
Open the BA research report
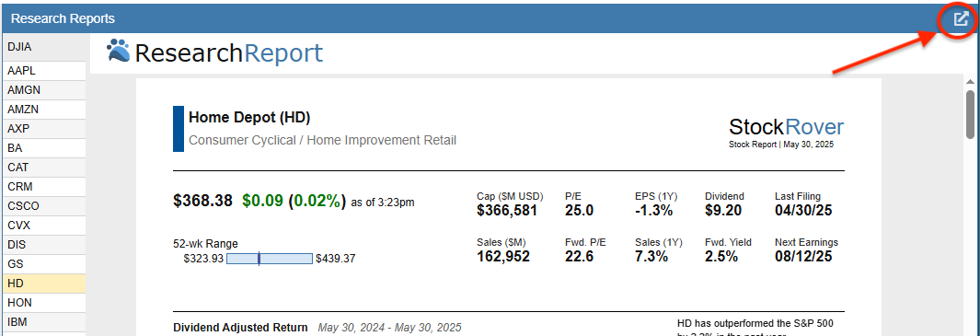pyautogui.click(x=44, y=148)
